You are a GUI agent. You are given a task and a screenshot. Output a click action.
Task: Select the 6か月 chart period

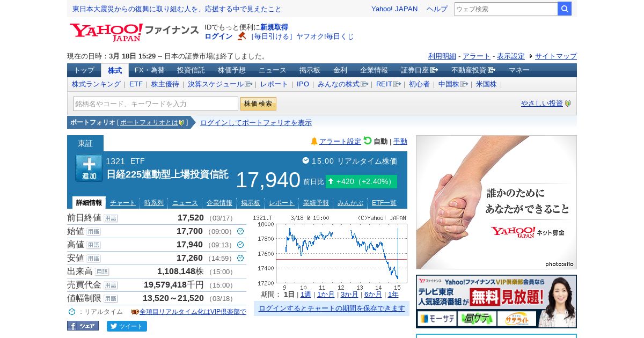[x=373, y=295]
